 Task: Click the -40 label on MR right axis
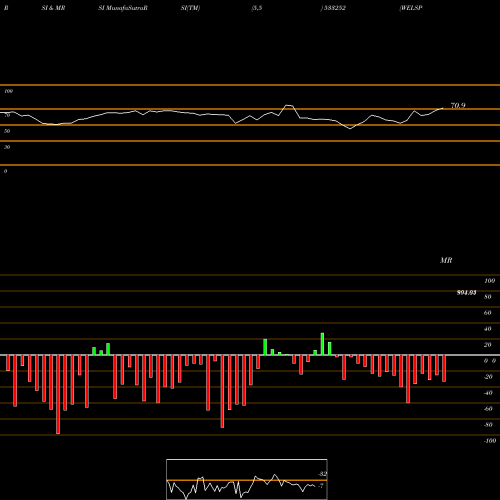click(x=488, y=393)
